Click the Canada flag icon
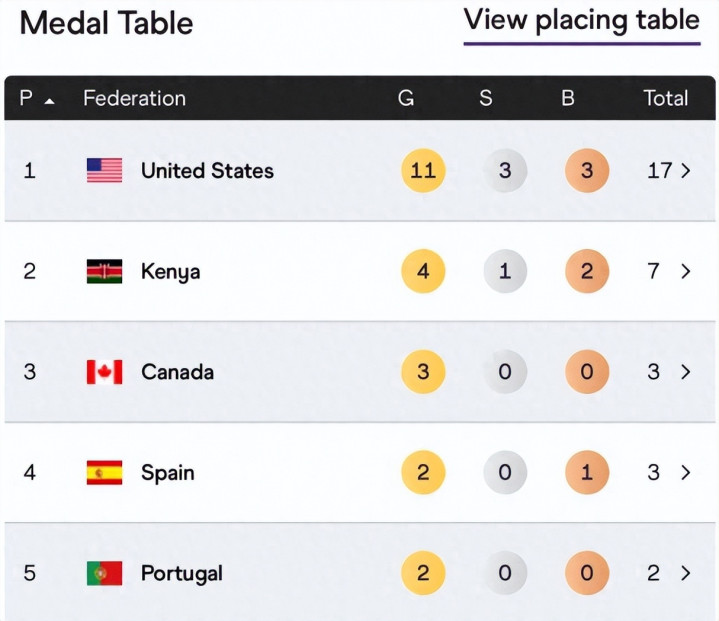Screen dimensions: 719x621 pos(104,372)
